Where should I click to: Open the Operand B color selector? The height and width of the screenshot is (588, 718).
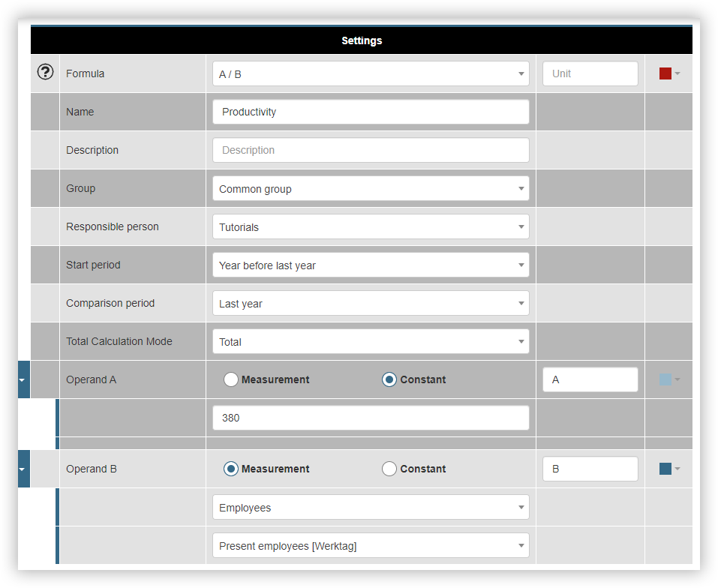point(673,468)
